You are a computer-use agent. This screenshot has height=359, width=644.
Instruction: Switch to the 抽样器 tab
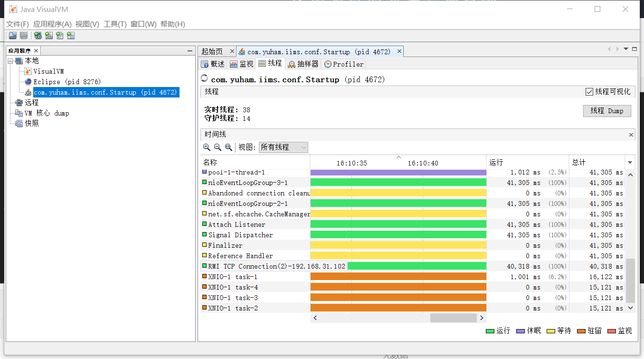303,64
